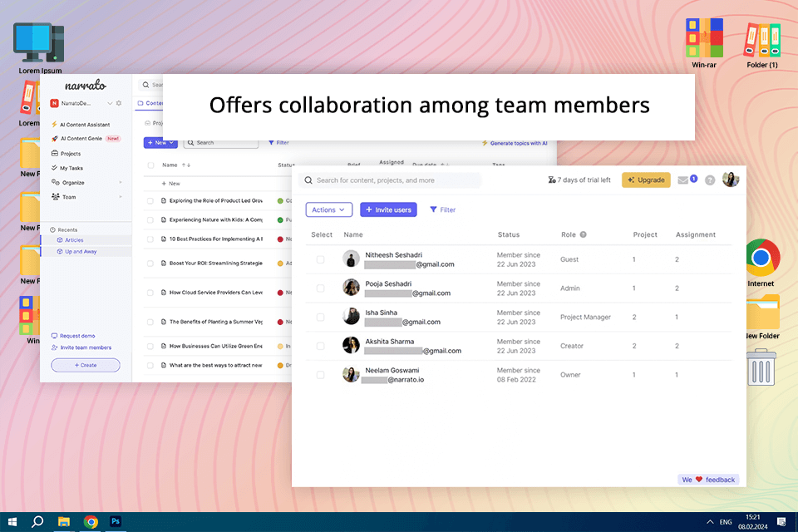Open the We love feedback button

(x=708, y=480)
